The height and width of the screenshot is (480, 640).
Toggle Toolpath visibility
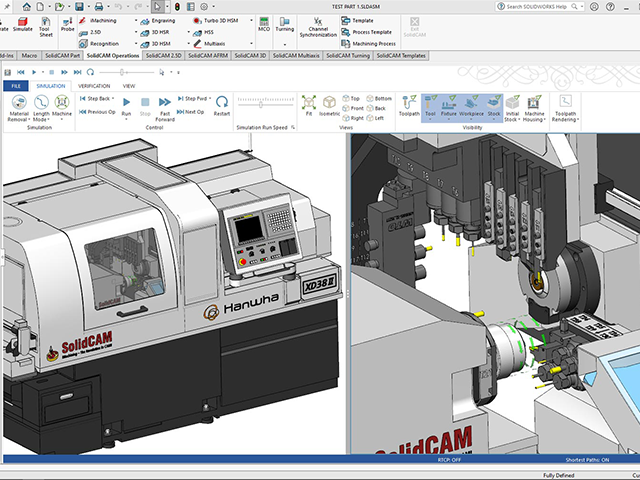(409, 105)
